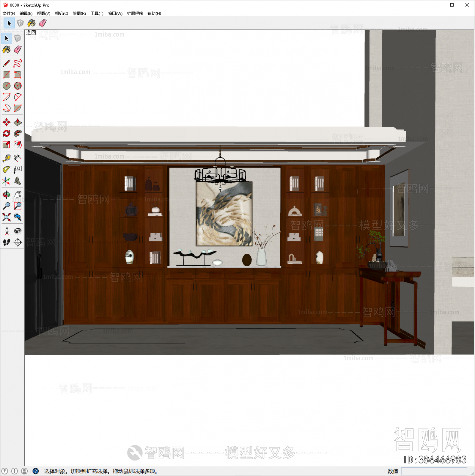Screen dimensions: 475x476
Task: Pick the 2-Point Arc tool
Action: (x=18, y=97)
